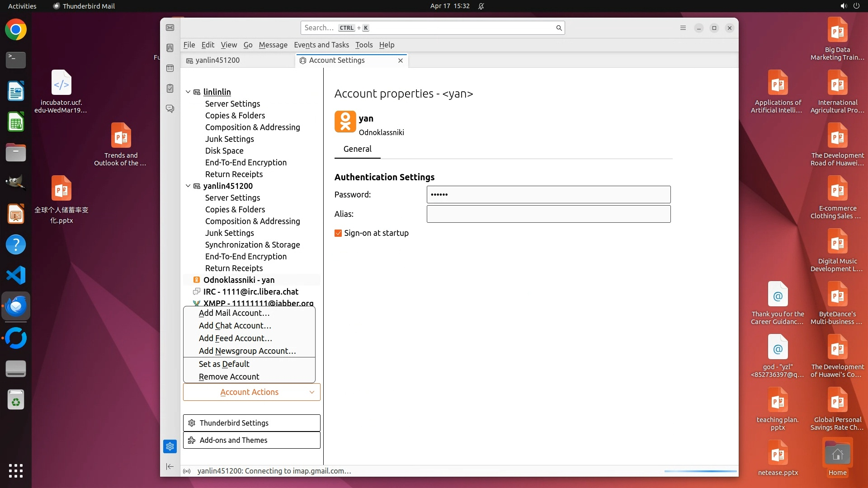868x488 pixels.
Task: Open the Tasks sidebar icon
Action: [170, 89]
